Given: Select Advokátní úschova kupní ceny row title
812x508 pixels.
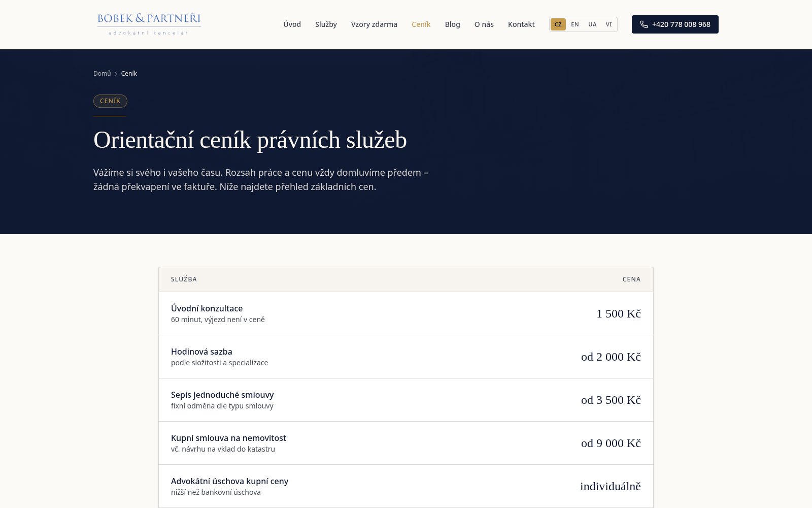Looking at the screenshot, I should pyautogui.click(x=230, y=481).
